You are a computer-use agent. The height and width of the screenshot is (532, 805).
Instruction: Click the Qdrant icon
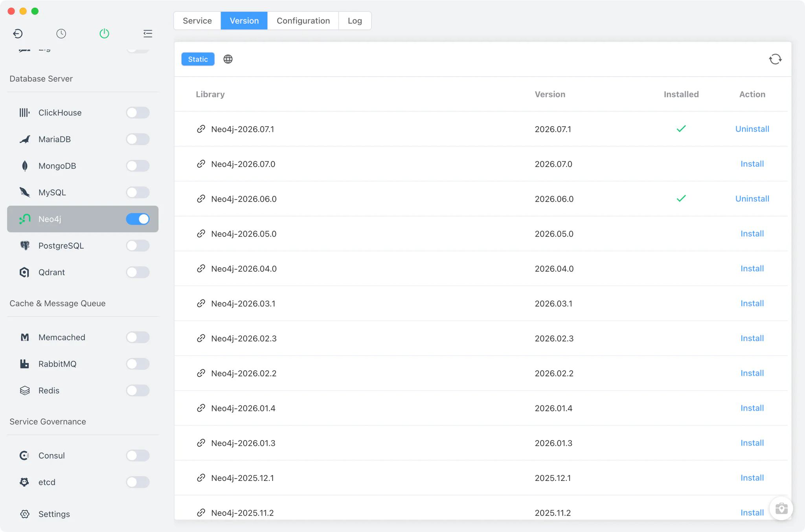tap(25, 272)
